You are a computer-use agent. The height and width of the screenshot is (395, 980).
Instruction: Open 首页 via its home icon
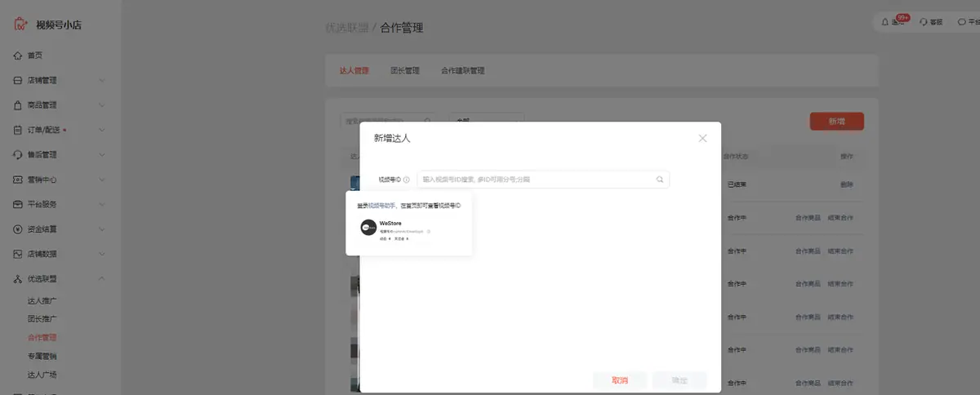coord(18,55)
